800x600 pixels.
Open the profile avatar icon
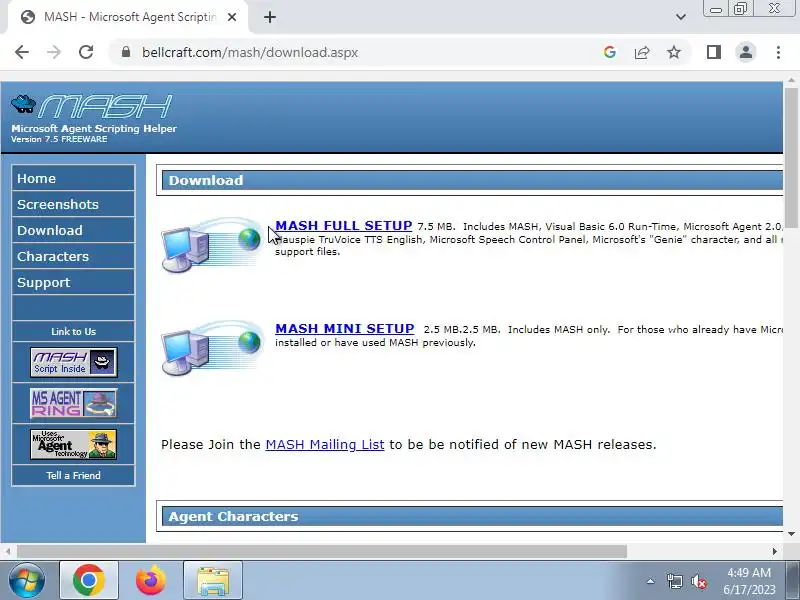click(745, 52)
